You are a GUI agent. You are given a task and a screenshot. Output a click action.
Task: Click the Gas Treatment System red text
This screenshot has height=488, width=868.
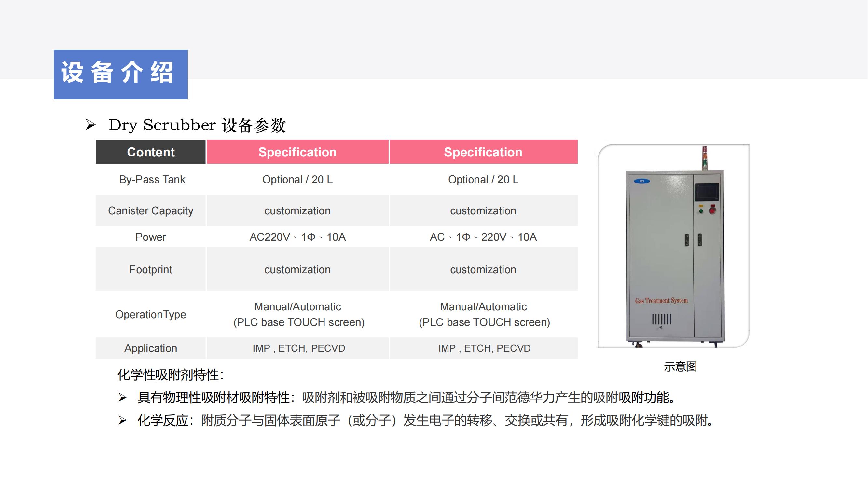661,300
